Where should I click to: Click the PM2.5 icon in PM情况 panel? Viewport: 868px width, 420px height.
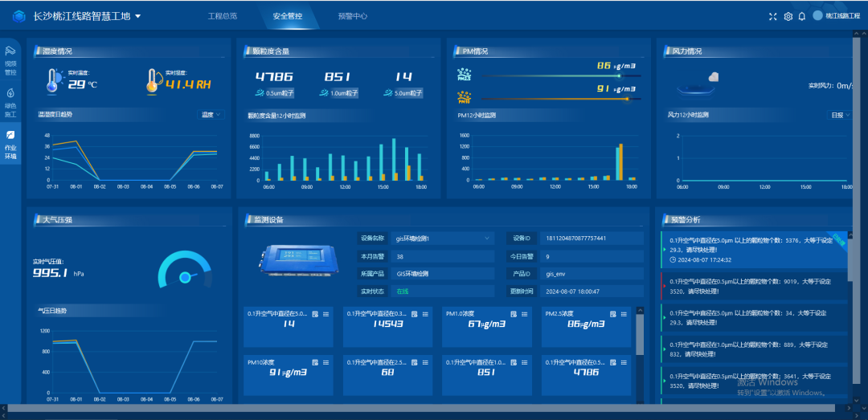(465, 75)
